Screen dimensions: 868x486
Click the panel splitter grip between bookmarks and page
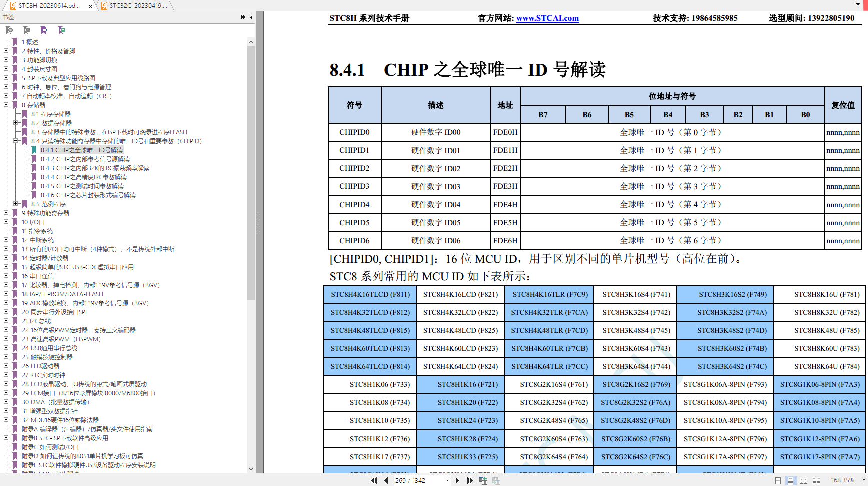259,224
